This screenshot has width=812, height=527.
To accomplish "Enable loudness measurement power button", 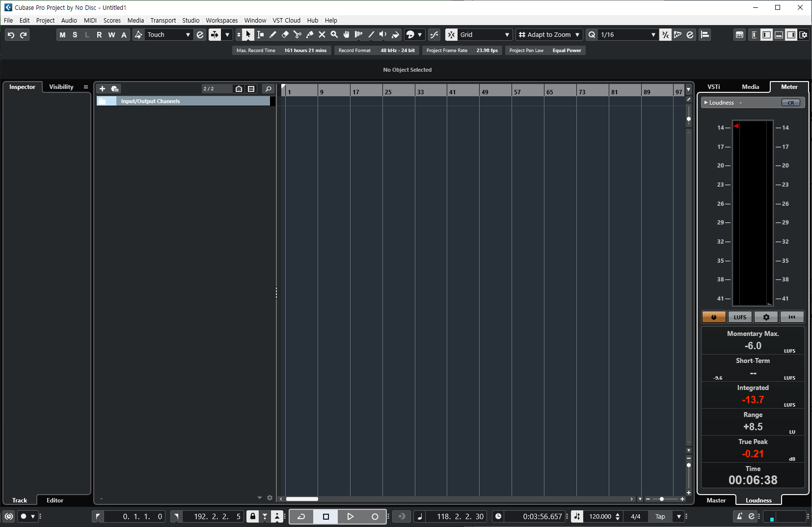I will click(714, 317).
